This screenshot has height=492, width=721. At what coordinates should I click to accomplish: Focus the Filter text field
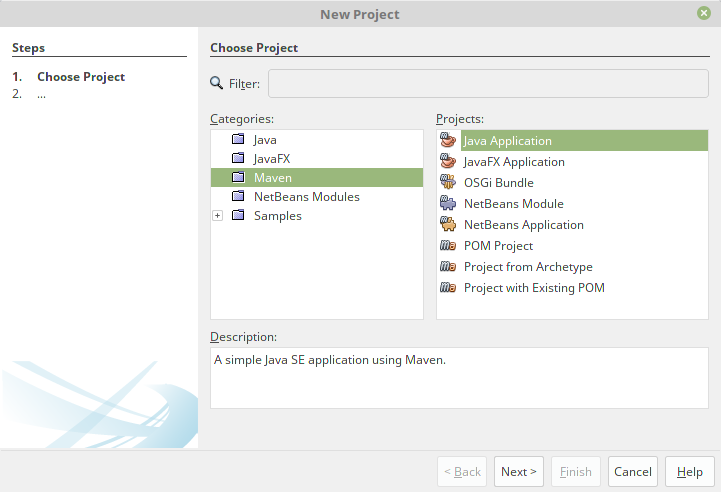pyautogui.click(x=488, y=83)
